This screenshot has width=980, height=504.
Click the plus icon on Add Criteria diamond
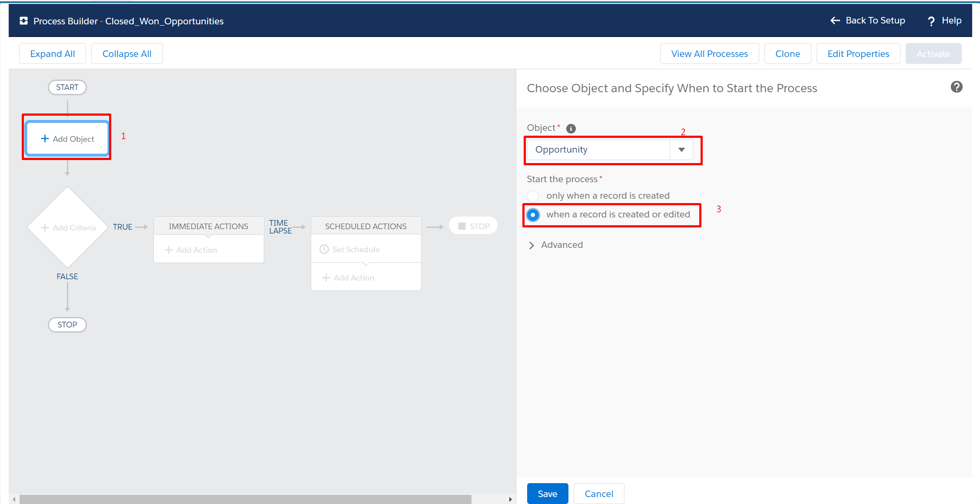45,227
